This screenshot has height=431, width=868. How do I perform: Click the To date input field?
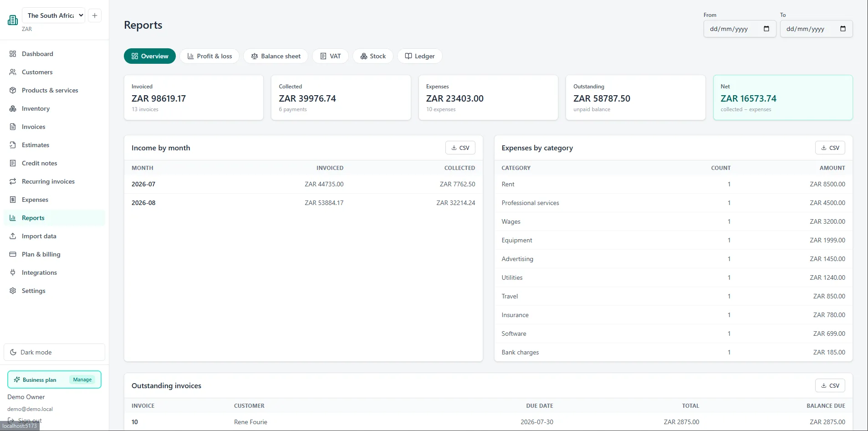pyautogui.click(x=816, y=29)
